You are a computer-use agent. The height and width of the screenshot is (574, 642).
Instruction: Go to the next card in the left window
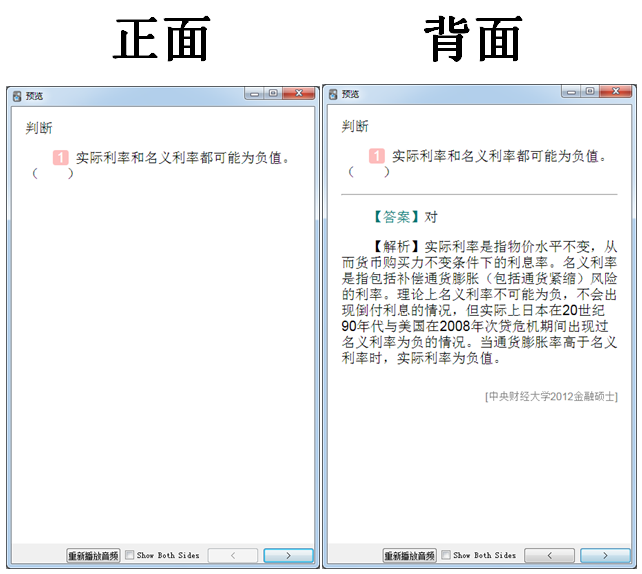288,556
